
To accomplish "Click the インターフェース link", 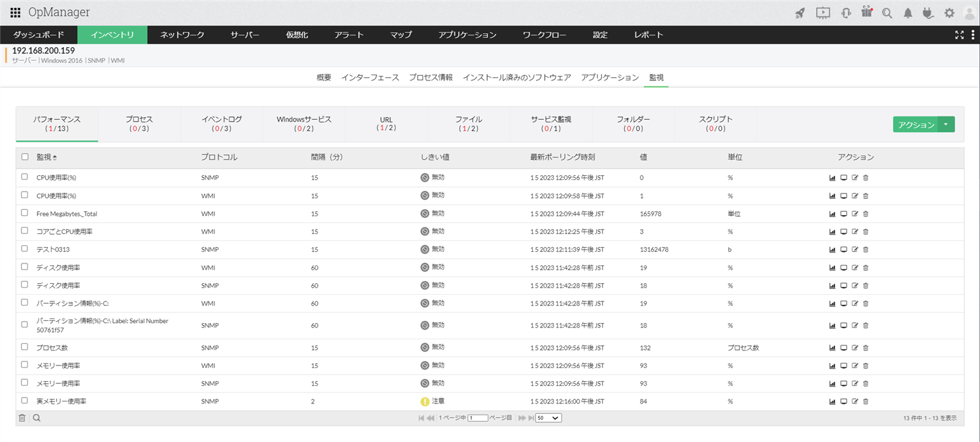I will 369,77.
